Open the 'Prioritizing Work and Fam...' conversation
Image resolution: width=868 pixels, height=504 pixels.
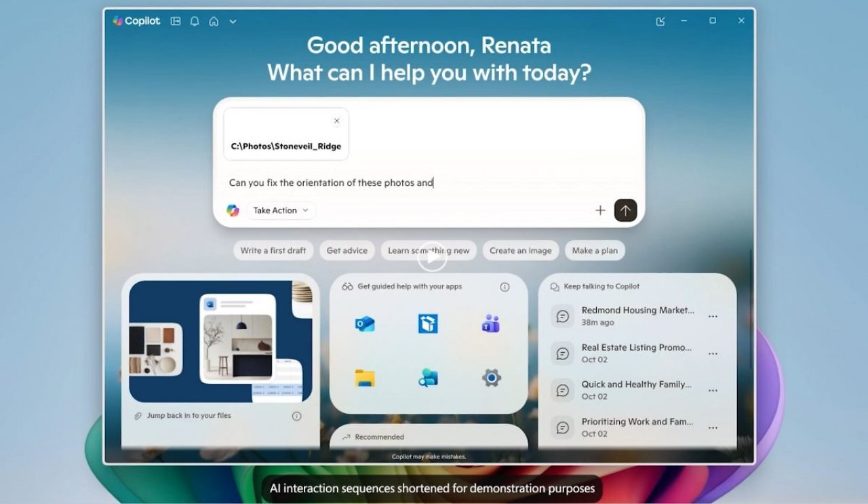[x=624, y=427]
